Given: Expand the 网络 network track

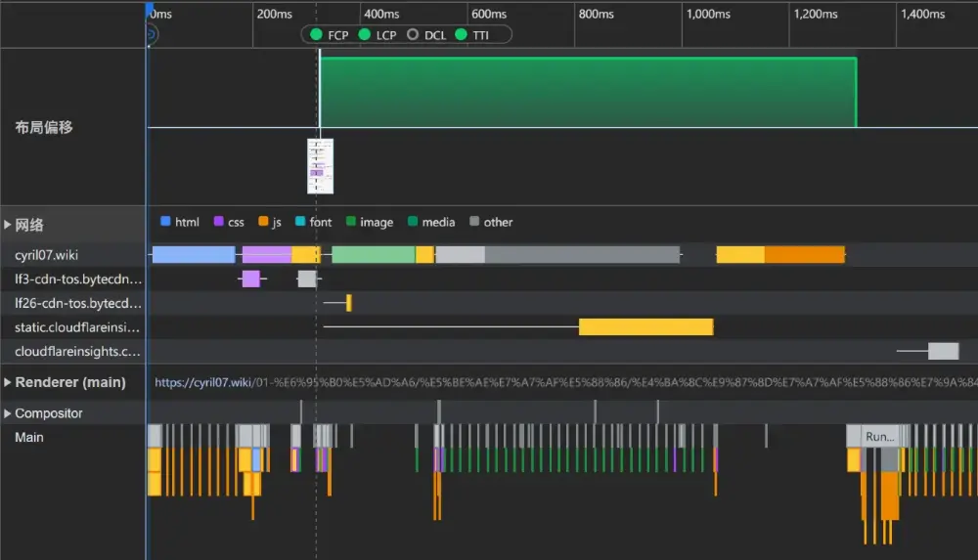Looking at the screenshot, I should click(8, 224).
